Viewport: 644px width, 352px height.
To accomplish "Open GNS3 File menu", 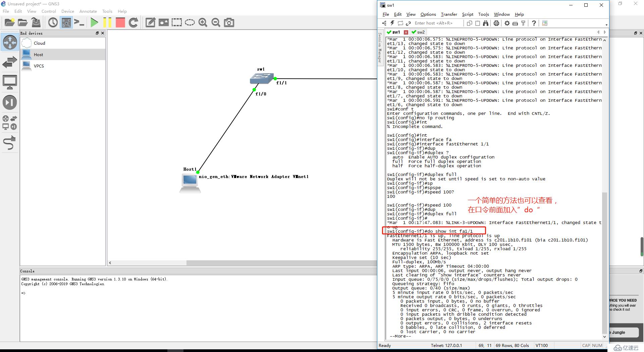I will [x=6, y=11].
